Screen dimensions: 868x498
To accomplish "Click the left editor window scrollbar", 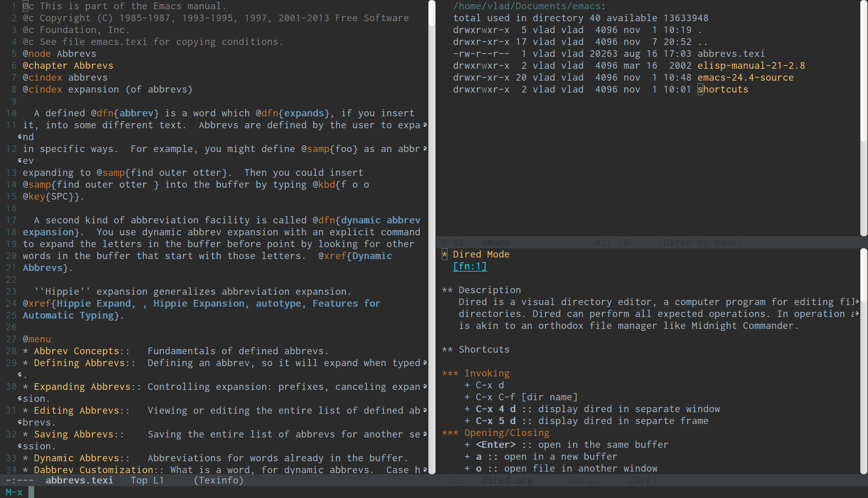I will click(x=431, y=237).
